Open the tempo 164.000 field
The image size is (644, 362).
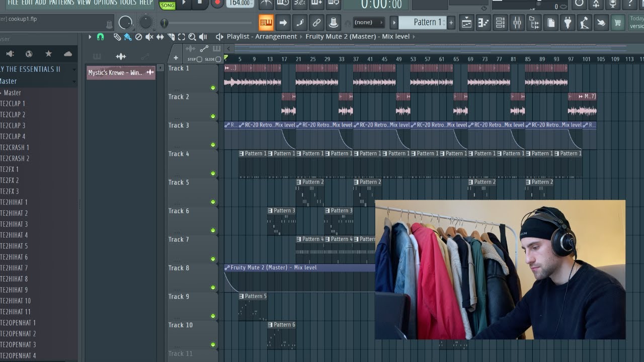click(x=239, y=3)
